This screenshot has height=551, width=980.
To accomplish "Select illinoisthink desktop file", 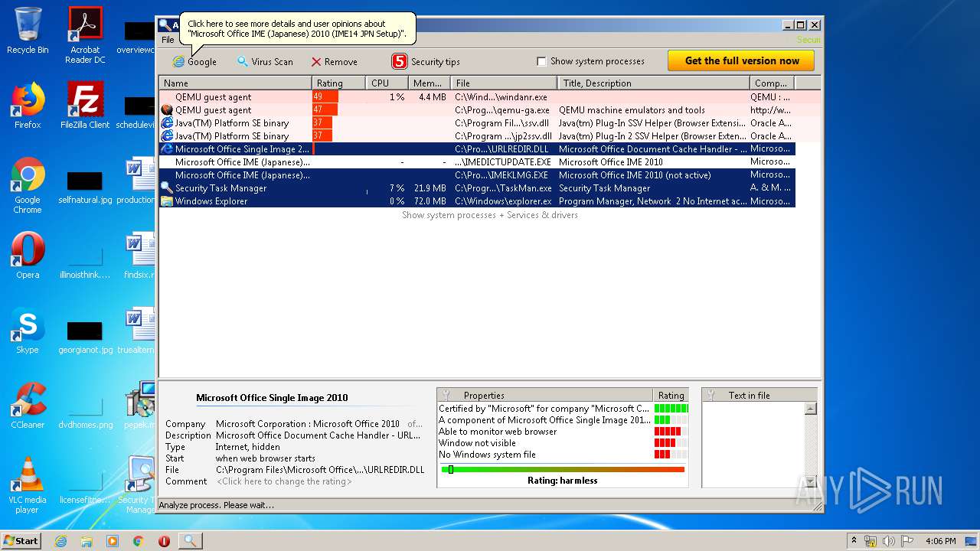I will pos(85,262).
